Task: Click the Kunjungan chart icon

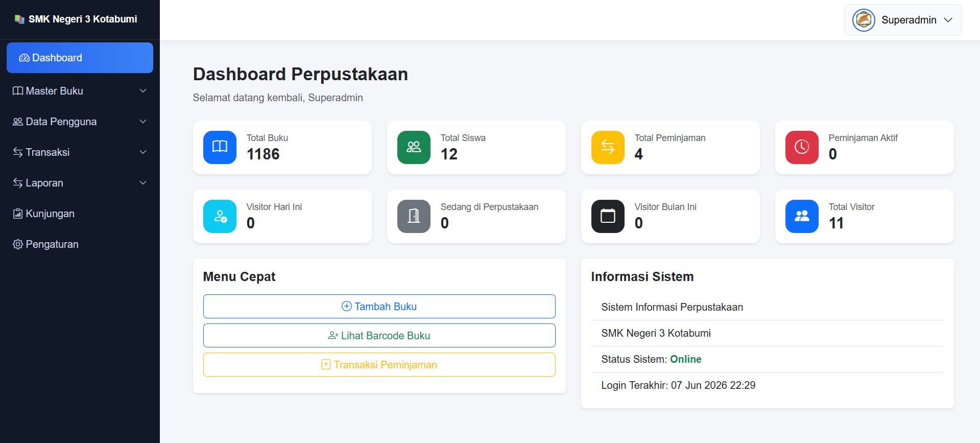Action: 18,214
